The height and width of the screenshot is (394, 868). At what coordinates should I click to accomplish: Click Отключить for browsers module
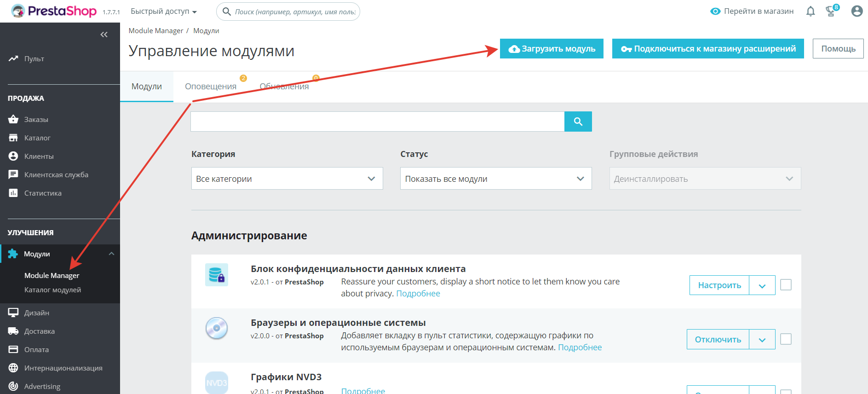(x=718, y=340)
